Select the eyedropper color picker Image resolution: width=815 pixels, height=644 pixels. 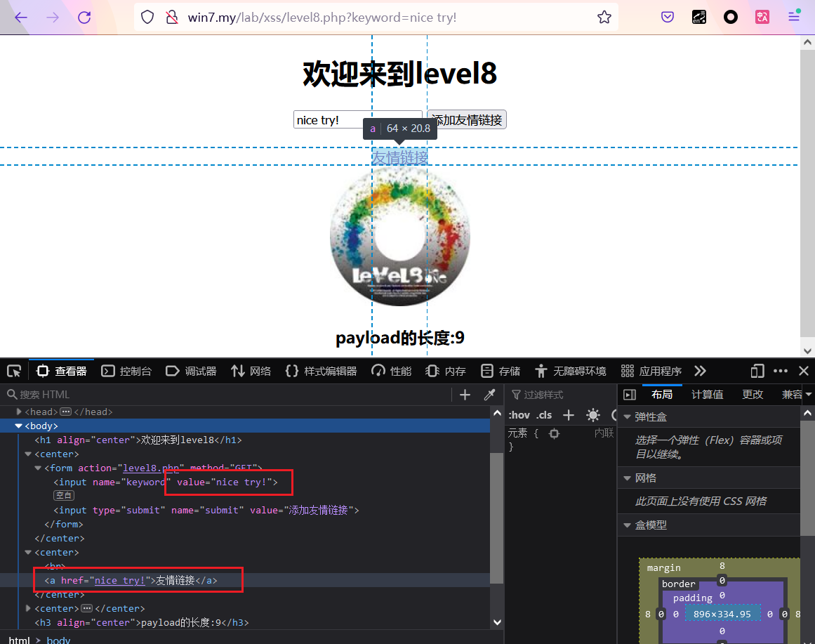(489, 394)
